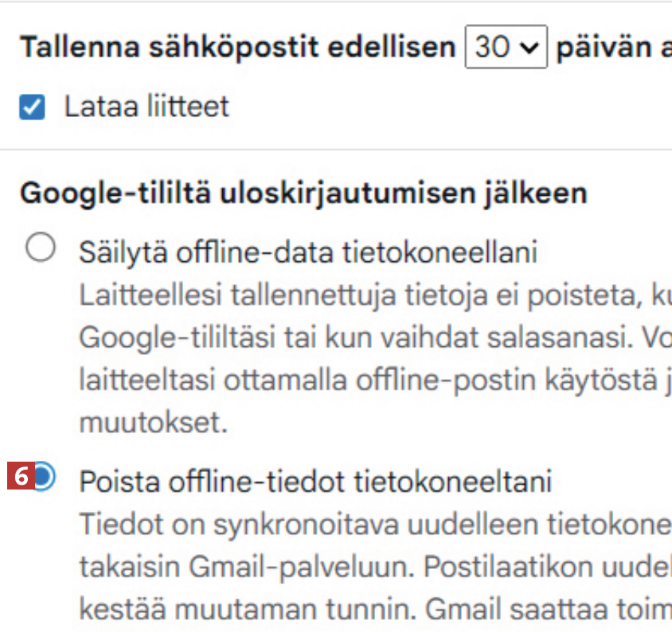Click the word muutokset
Screen dimensions: 672x632
(x=154, y=421)
